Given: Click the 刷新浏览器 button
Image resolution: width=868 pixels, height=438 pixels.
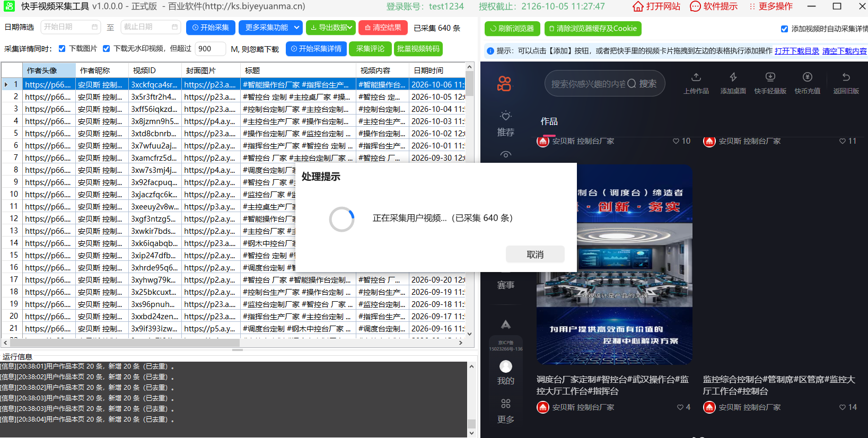Looking at the screenshot, I should click(x=512, y=29).
